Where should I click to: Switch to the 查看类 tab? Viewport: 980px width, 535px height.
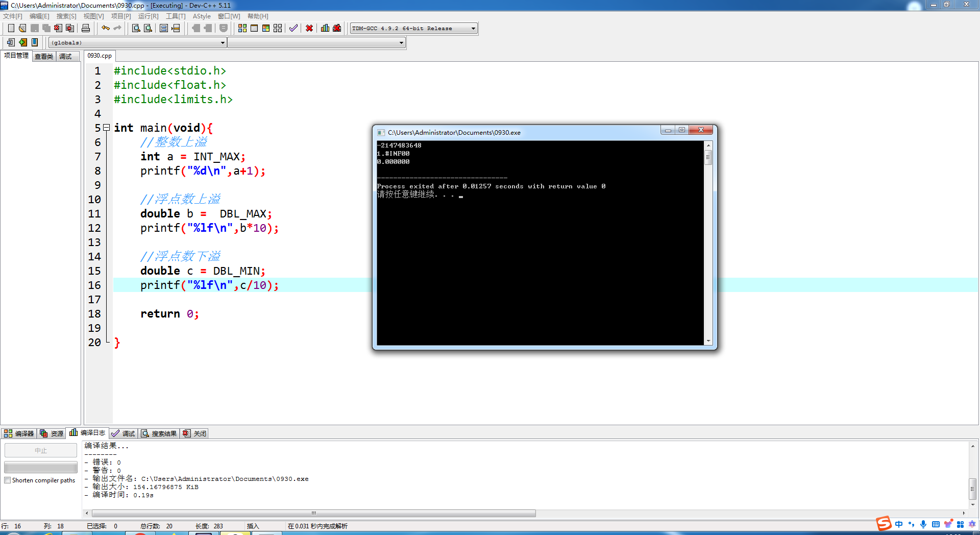44,57
